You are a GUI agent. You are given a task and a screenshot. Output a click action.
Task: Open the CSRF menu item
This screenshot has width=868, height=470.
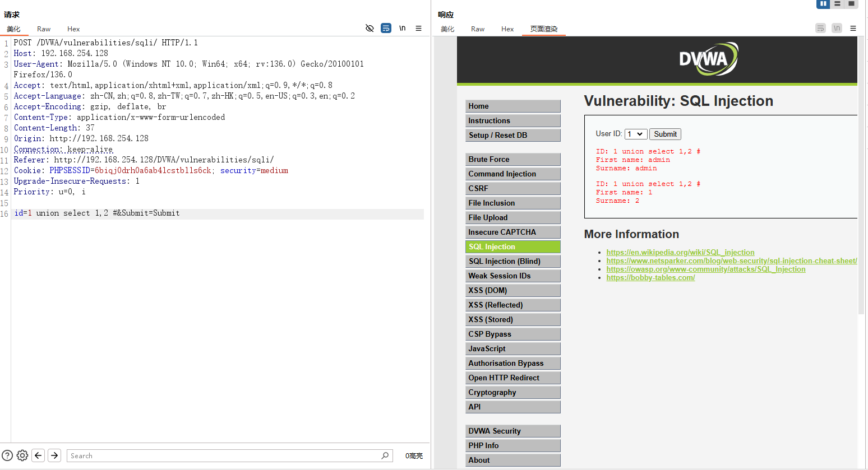pyautogui.click(x=513, y=188)
